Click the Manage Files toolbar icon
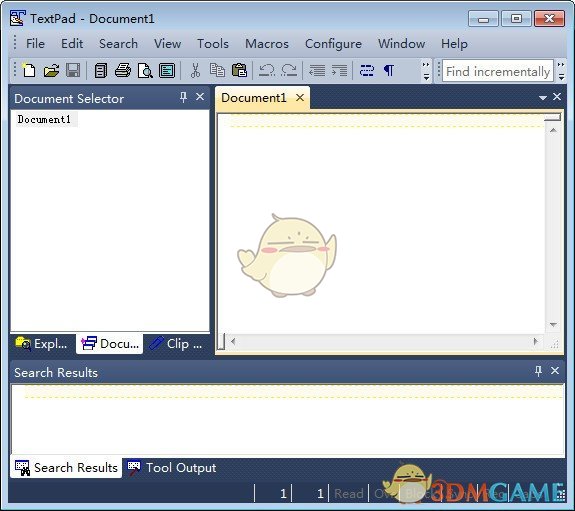The width and height of the screenshot is (575, 511). coord(100,70)
